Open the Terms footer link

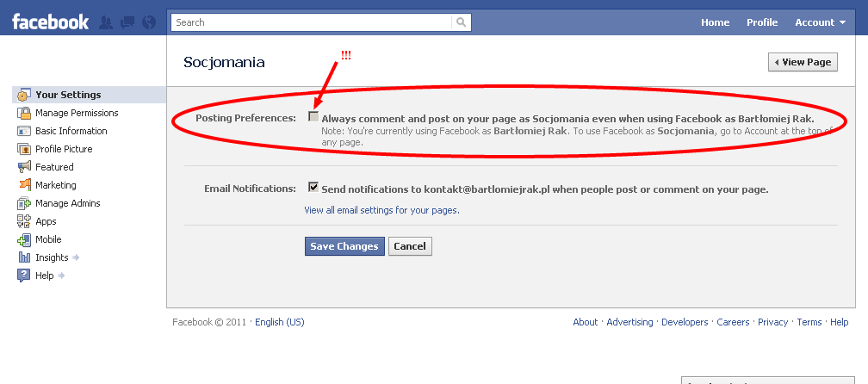coord(809,322)
